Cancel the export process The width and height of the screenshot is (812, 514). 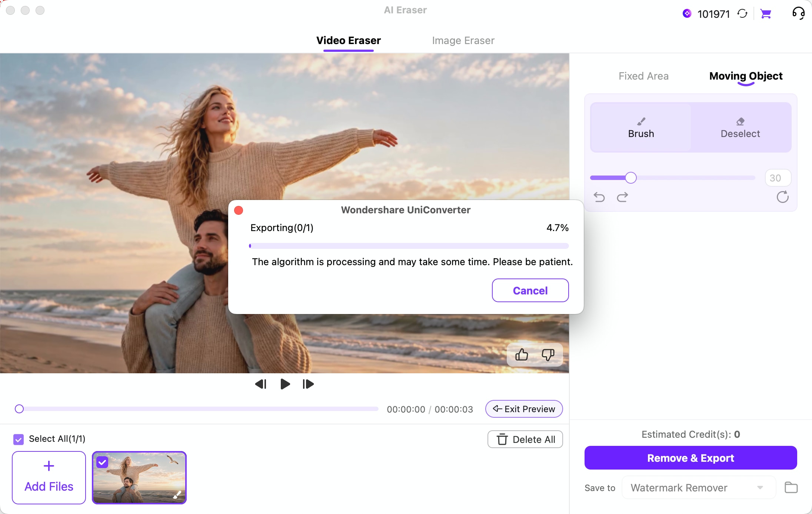coord(530,290)
